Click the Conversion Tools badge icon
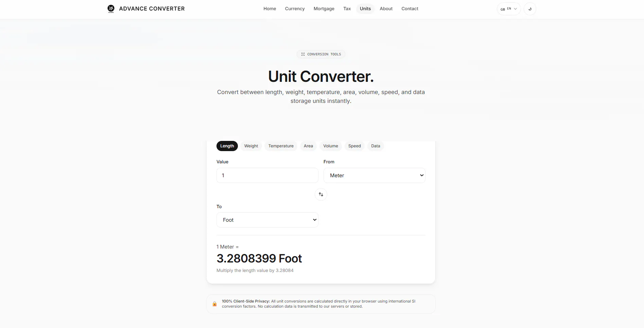 click(303, 54)
